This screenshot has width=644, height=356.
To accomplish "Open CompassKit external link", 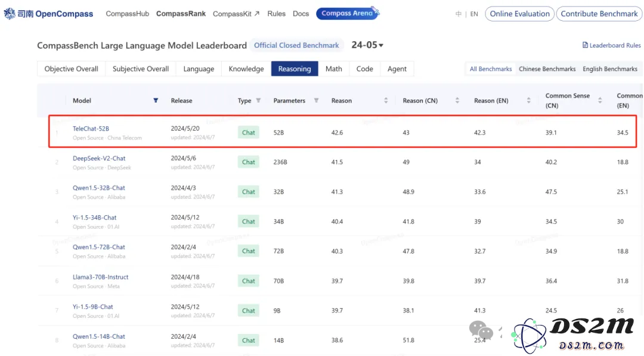I will point(236,14).
